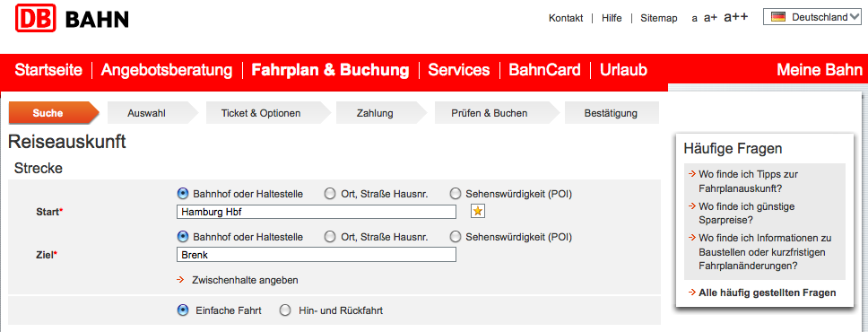The image size is (868, 332).
Task: Click the Ziel input field with Brenk
Action: coord(317,255)
